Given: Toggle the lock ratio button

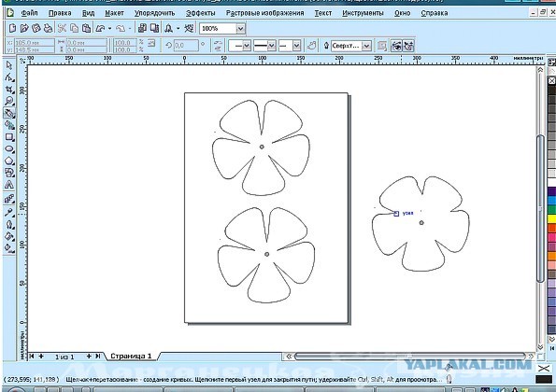Looking at the screenshot, I should 151,43.
